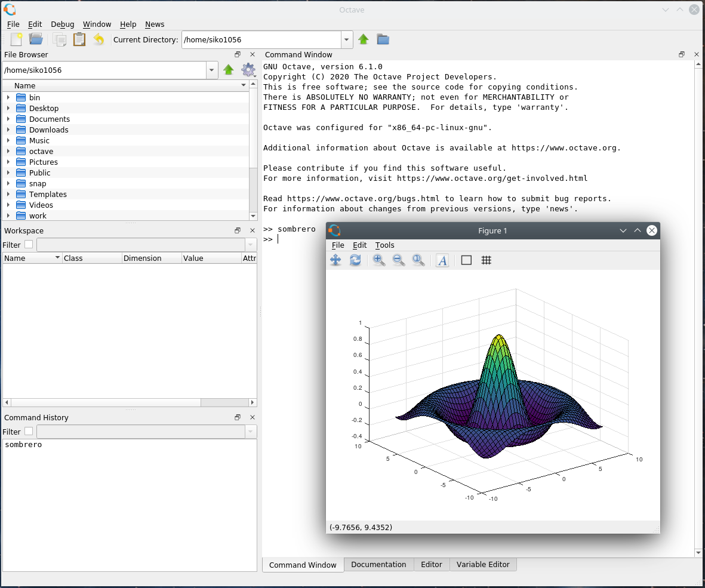705x588 pixels.
Task: Undock the File Browser panel
Action: pyautogui.click(x=238, y=54)
